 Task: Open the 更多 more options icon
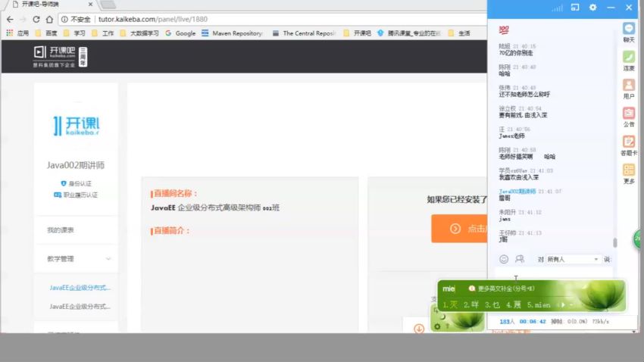[628, 170]
